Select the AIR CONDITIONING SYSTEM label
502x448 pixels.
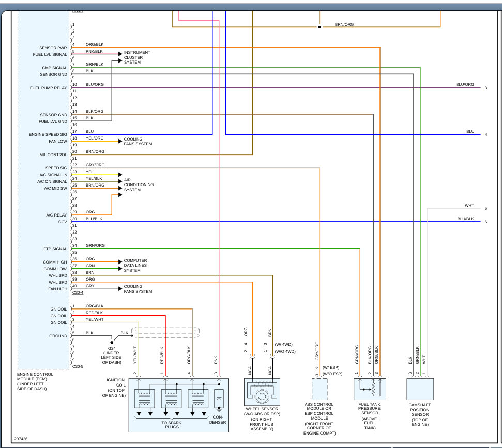click(x=139, y=184)
